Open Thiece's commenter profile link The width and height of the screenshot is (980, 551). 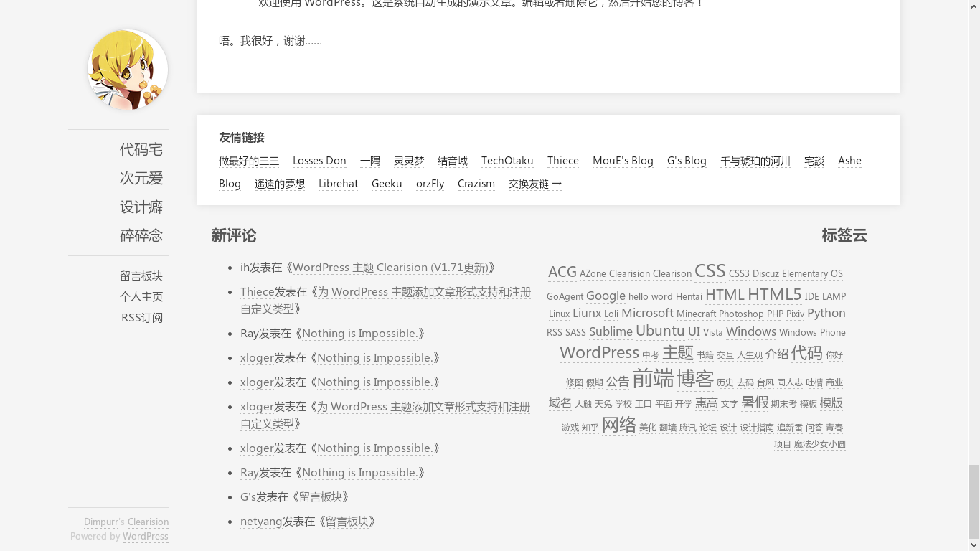(257, 292)
